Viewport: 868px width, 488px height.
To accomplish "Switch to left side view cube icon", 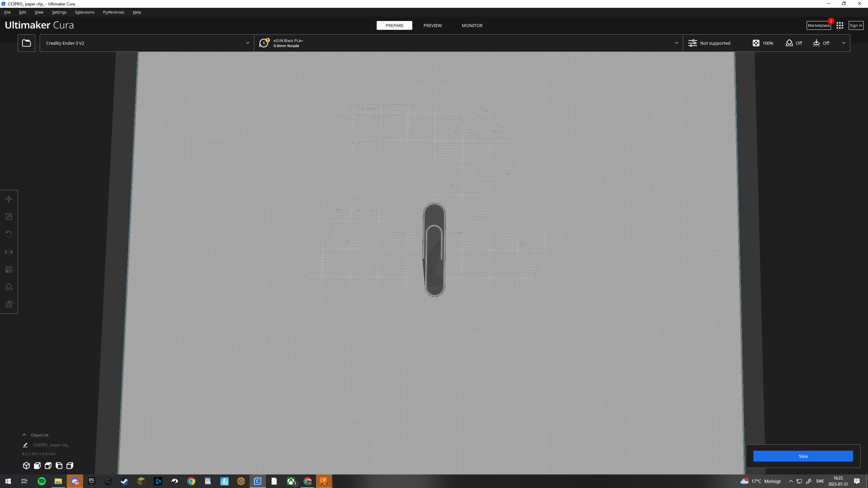I will (59, 466).
